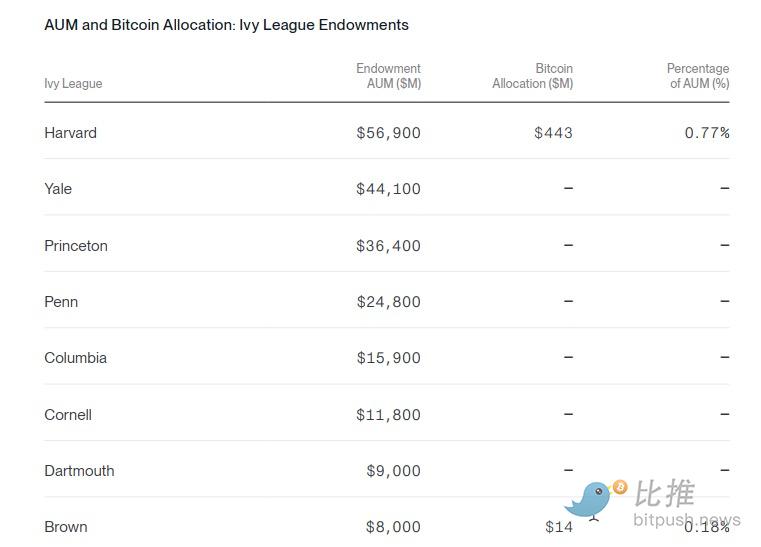The height and width of the screenshot is (547, 761).
Task: Click Harvard's $56,900 AUM value
Action: (389, 133)
